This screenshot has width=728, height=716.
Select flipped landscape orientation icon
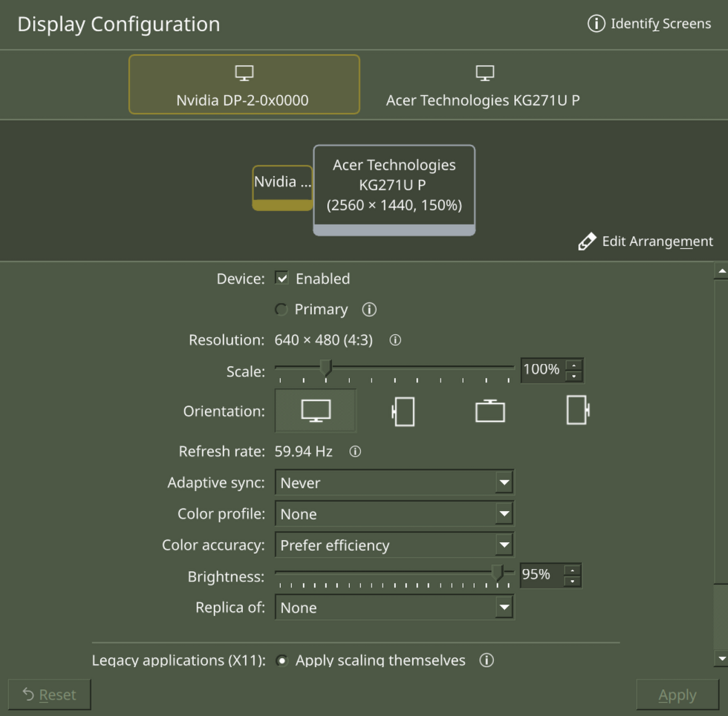coord(490,409)
